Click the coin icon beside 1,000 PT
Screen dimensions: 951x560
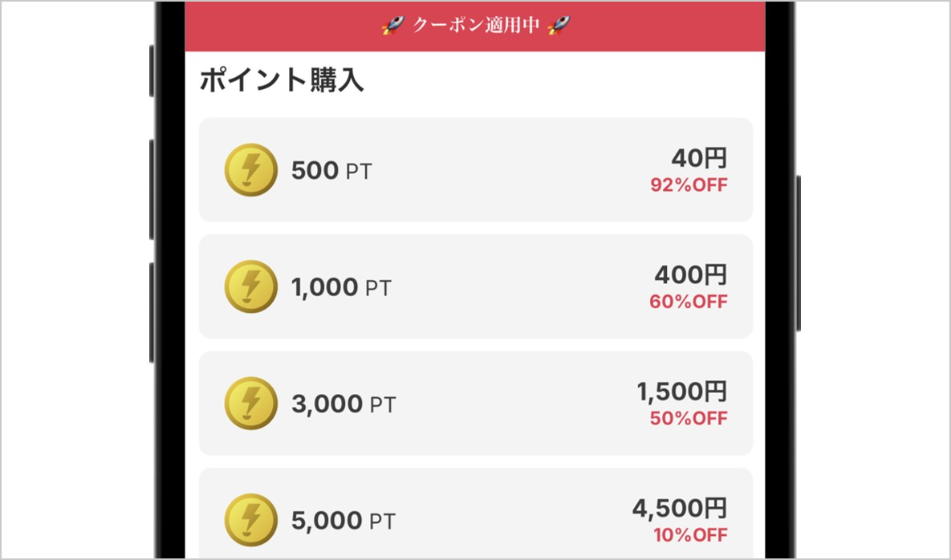click(250, 286)
